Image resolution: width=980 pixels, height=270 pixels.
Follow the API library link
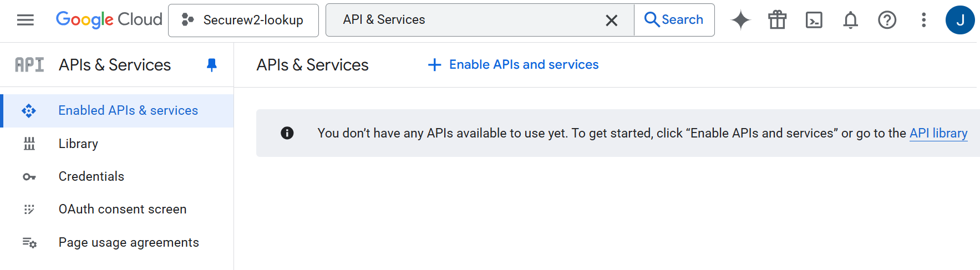point(938,133)
